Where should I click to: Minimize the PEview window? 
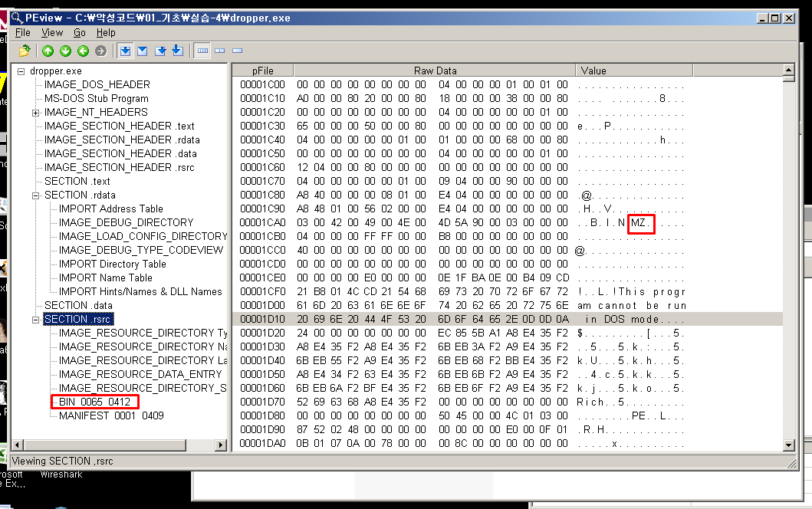click(762, 18)
